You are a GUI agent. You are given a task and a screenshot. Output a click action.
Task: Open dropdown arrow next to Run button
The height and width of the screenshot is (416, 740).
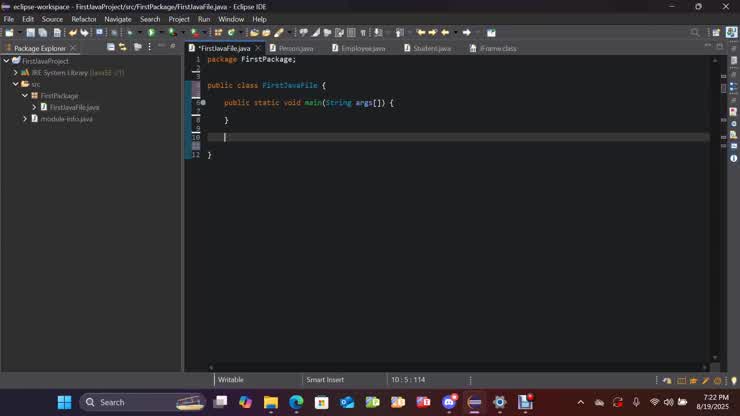click(x=161, y=33)
